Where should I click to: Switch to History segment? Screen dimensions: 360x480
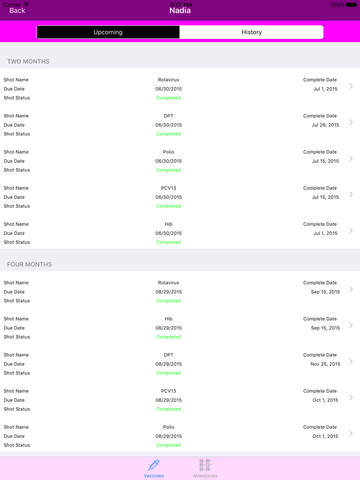coord(251,32)
